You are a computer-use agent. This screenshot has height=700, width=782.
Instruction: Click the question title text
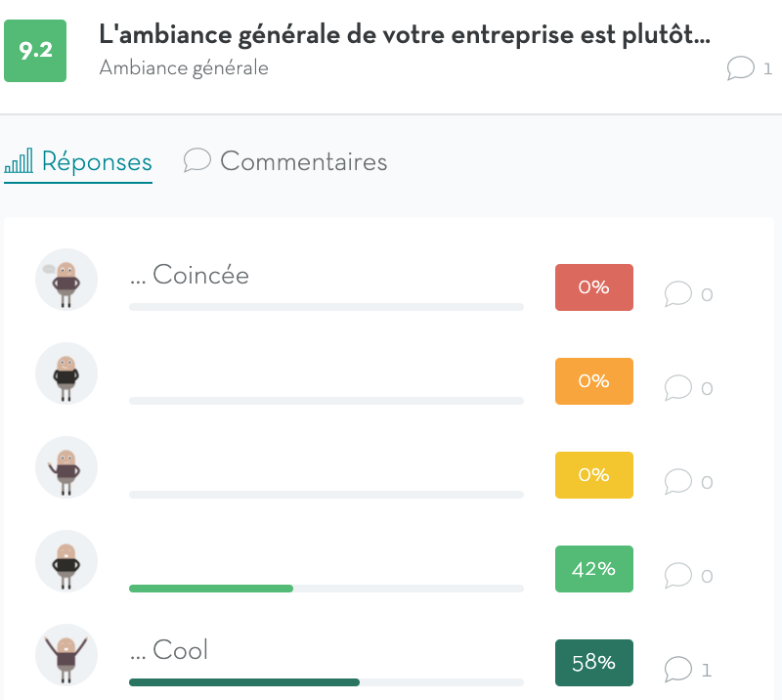(405, 33)
